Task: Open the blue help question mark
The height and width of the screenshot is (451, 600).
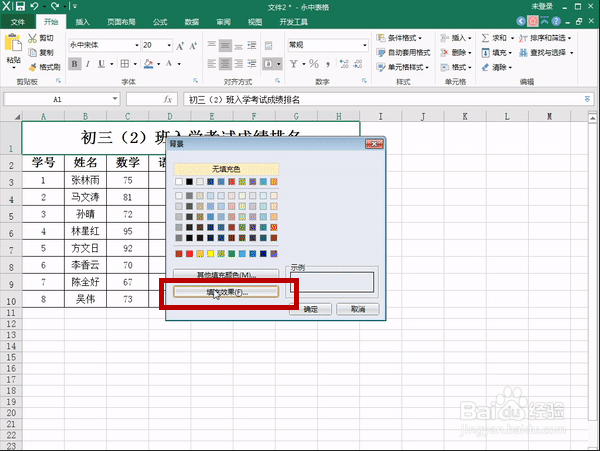Action: 556,21
